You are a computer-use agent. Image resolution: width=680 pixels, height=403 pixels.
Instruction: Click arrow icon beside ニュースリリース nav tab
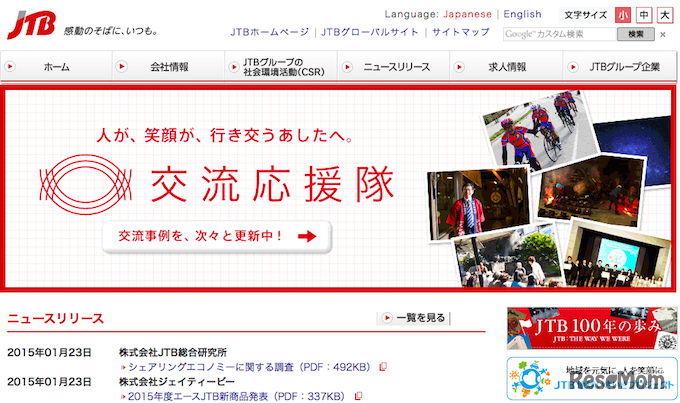pos(347,67)
